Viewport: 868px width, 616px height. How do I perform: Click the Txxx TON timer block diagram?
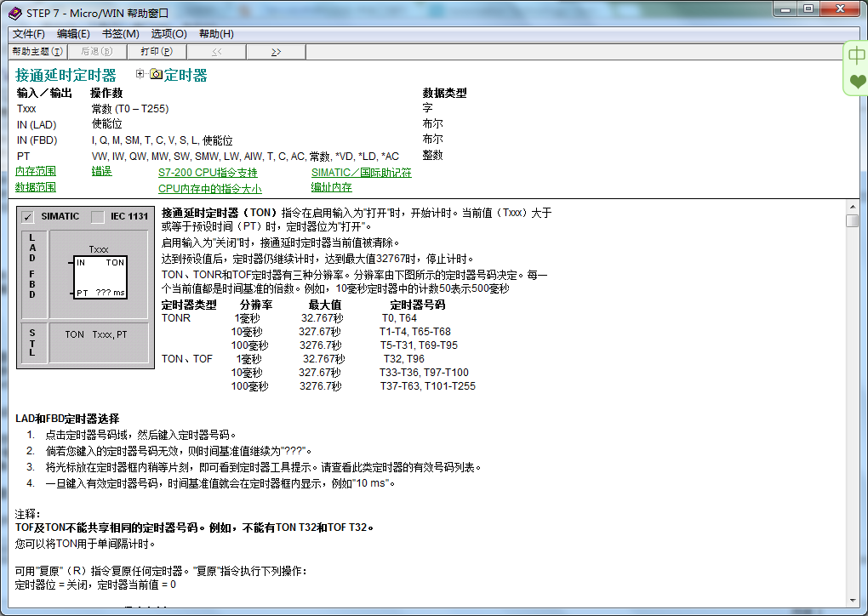point(99,272)
